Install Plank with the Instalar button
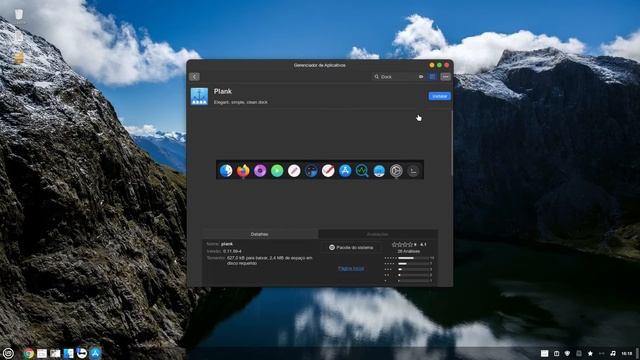Viewport: 640px width, 360px height. click(439, 96)
